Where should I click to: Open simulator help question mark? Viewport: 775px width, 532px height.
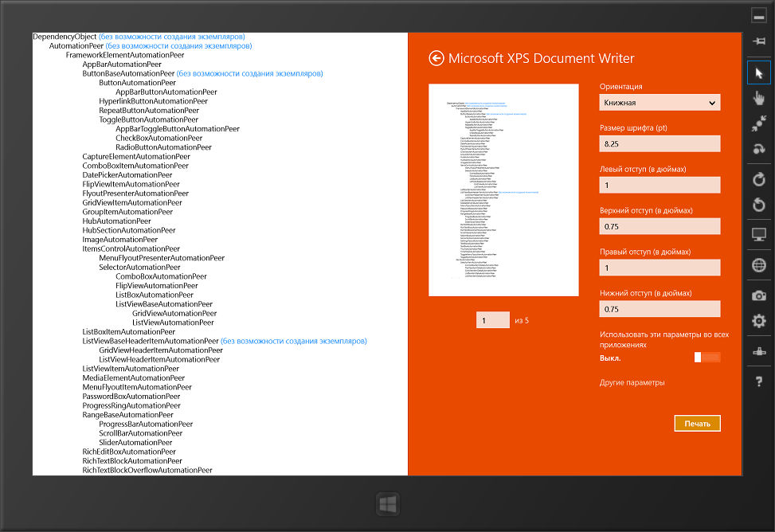(759, 381)
